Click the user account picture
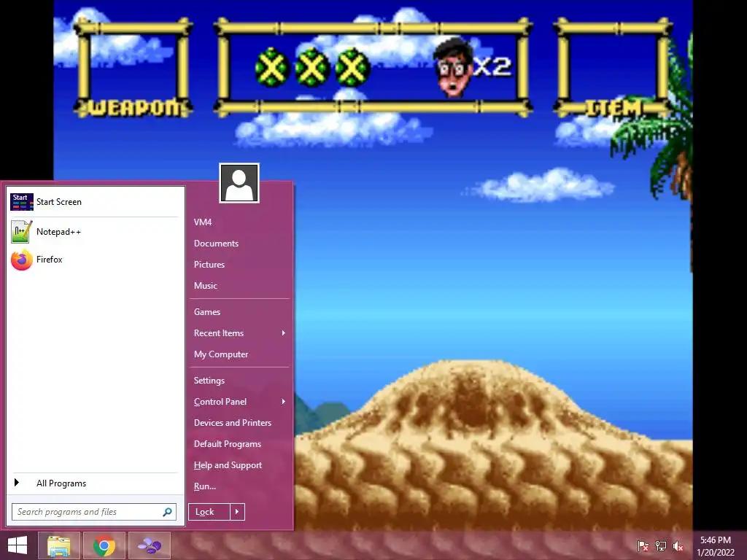 pyautogui.click(x=239, y=183)
